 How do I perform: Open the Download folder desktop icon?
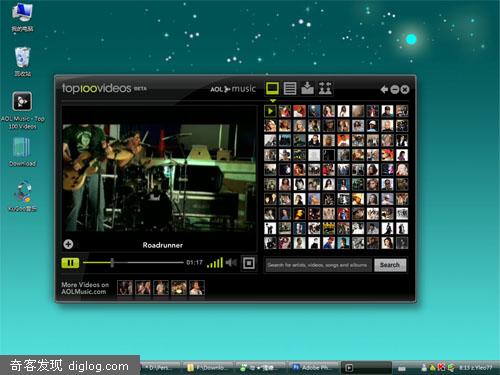click(x=22, y=152)
